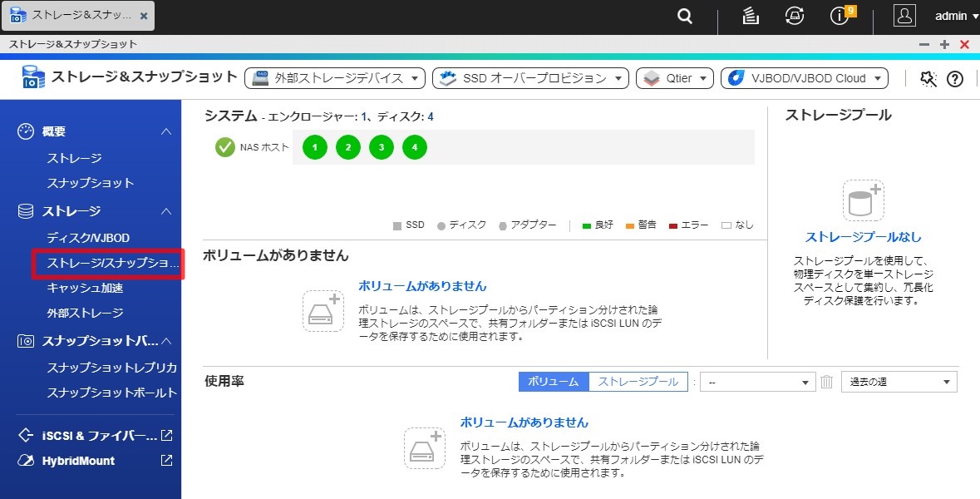Viewport: 980px width, 499px height.
Task: Click ストレージプールなし link
Action: pos(863,237)
